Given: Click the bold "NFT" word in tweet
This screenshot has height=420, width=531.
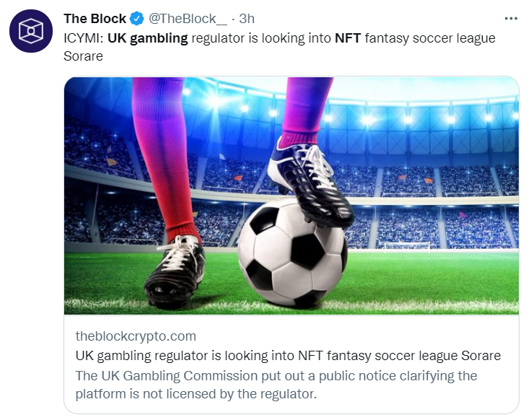Looking at the screenshot, I should click(348, 38).
